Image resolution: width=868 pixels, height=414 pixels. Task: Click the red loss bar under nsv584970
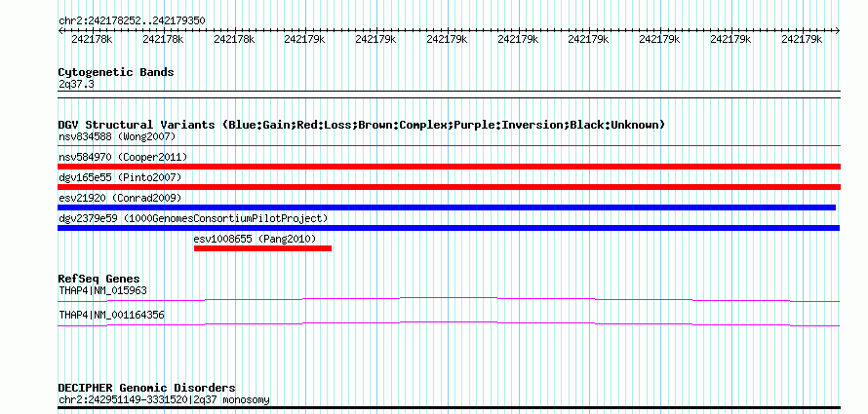click(x=449, y=167)
